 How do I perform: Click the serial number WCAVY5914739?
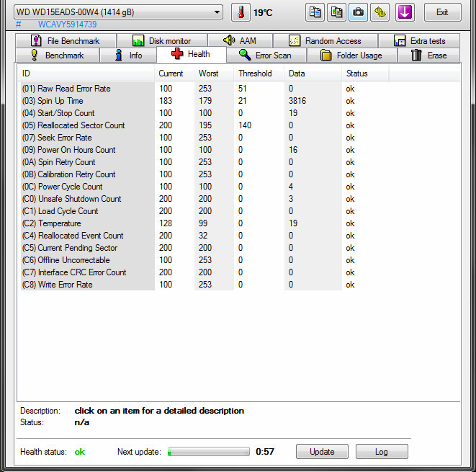pyautogui.click(x=68, y=25)
